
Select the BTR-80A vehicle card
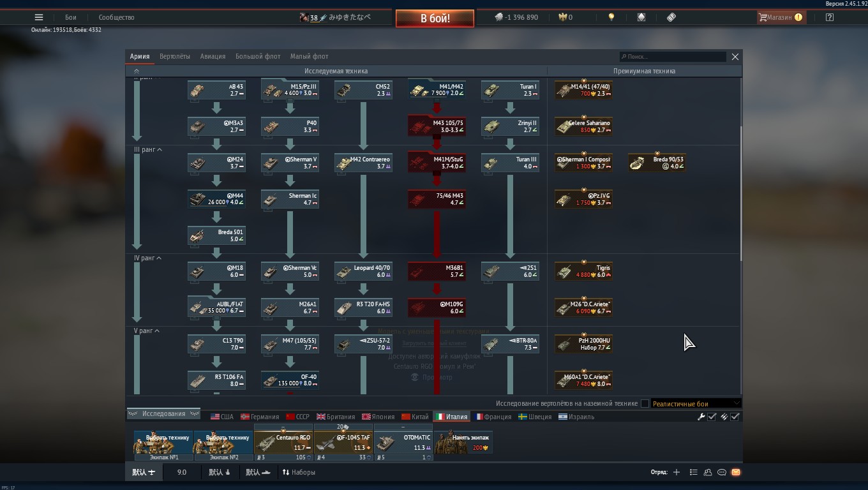pos(510,344)
